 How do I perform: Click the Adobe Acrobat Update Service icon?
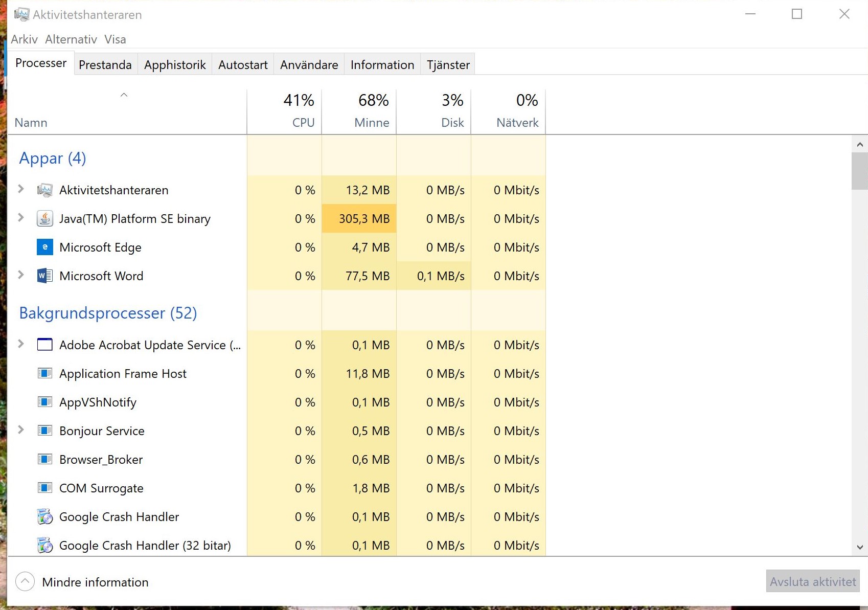[x=45, y=345]
